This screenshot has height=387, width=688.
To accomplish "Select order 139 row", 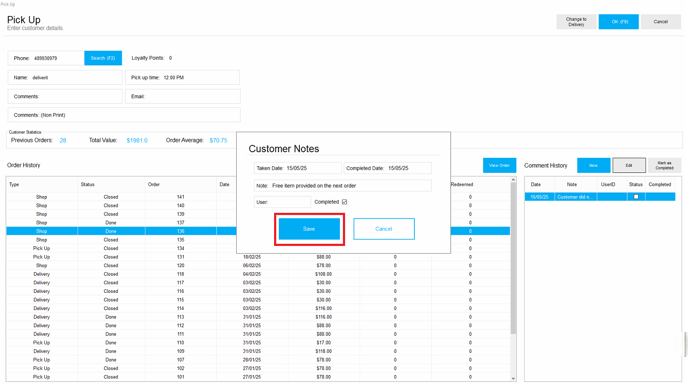I will tap(258, 214).
